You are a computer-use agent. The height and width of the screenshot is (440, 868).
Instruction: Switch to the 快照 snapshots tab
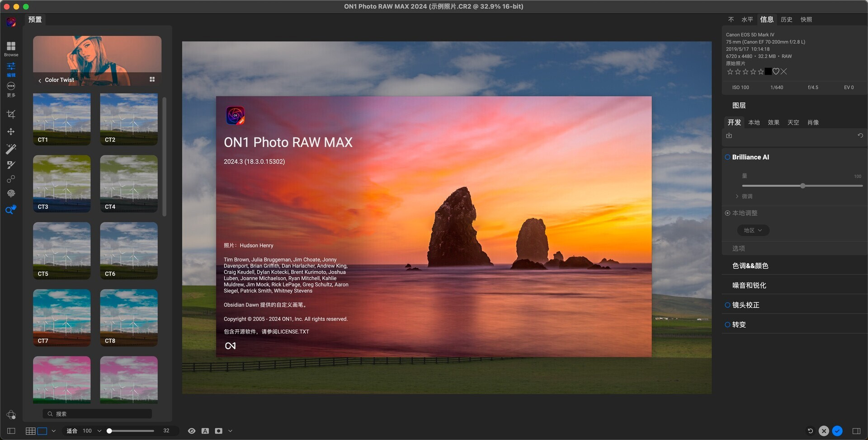[x=807, y=19]
